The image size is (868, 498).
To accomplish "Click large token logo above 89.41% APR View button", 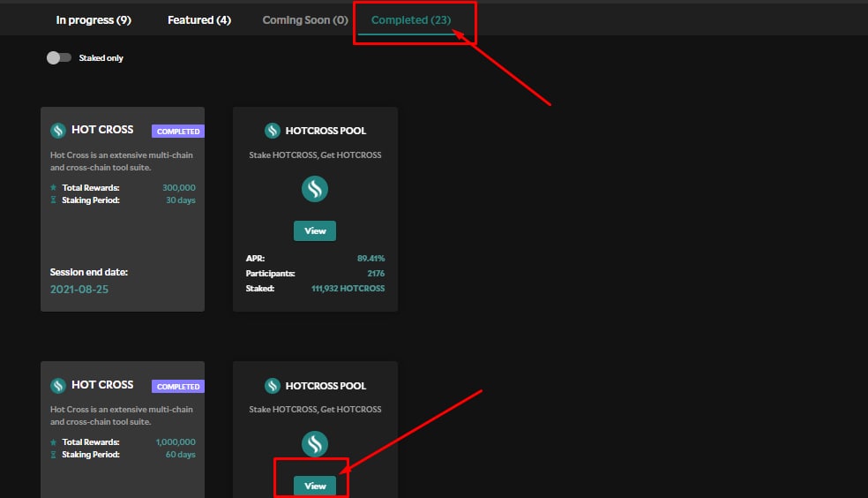I will [315, 189].
